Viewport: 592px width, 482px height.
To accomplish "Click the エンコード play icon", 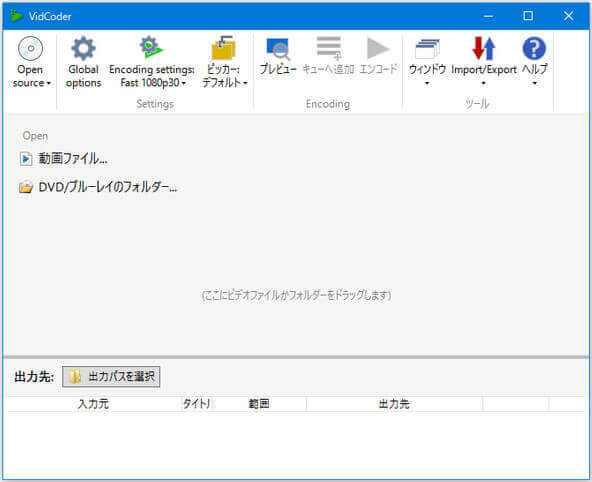I will point(378,48).
